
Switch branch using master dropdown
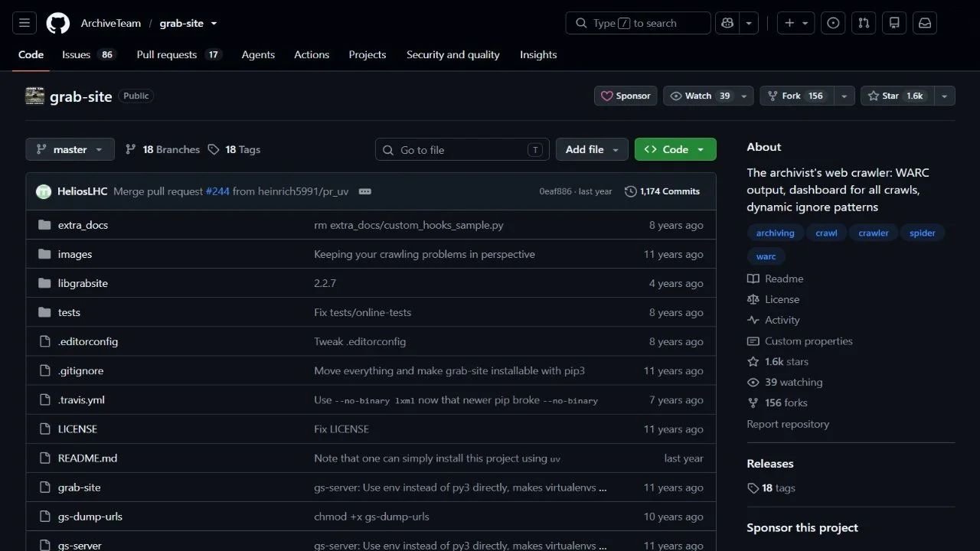70,149
